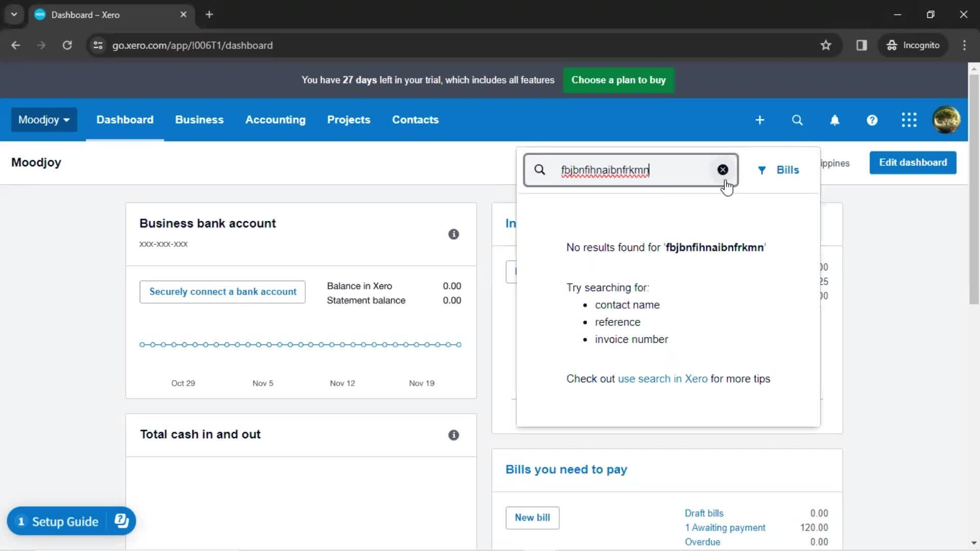Focus the search input field
This screenshot has height=551, width=980.
pos(631,170)
